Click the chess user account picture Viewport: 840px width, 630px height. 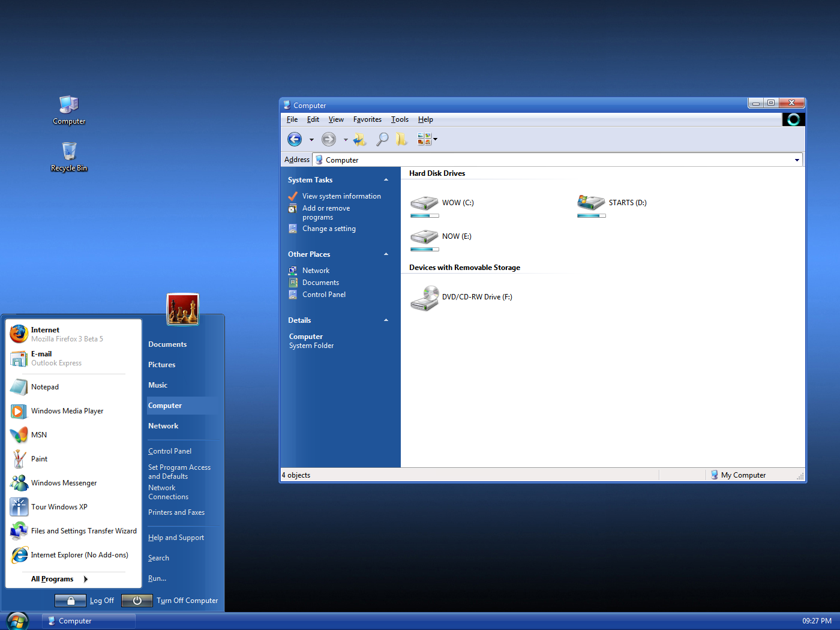tap(183, 310)
